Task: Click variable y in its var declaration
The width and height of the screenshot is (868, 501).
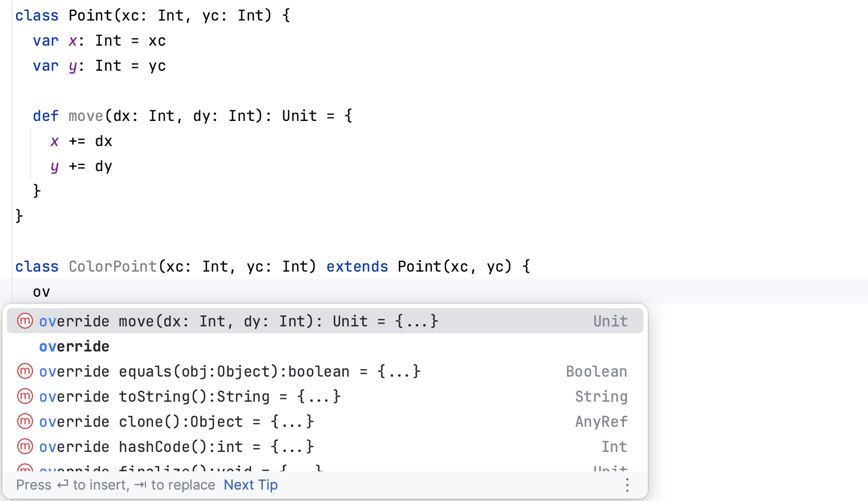Action: click(72, 66)
